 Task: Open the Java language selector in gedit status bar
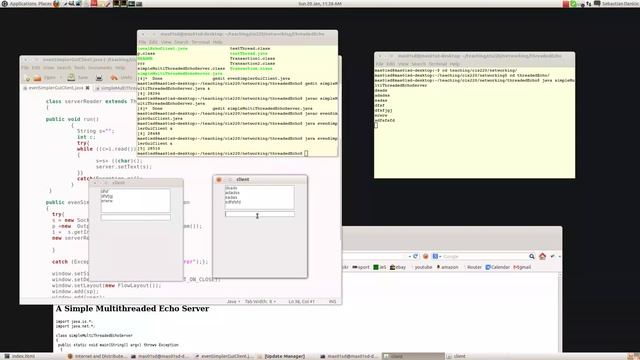[x=233, y=302]
